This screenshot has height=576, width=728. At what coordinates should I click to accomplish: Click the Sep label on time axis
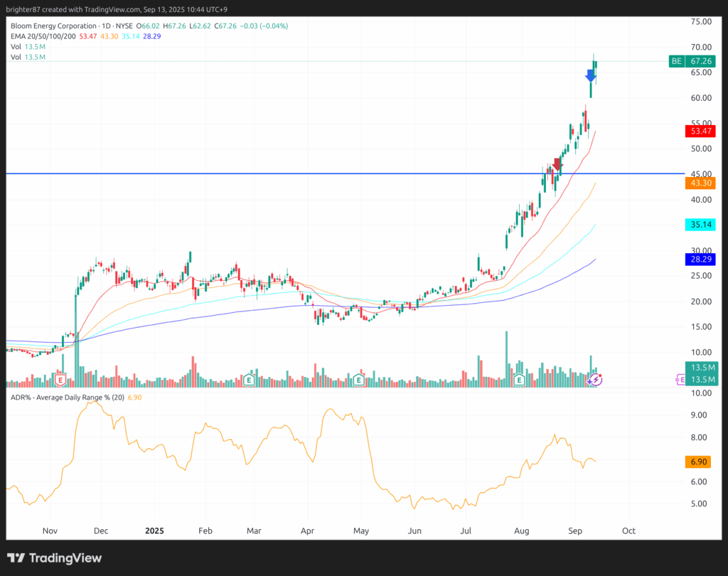tap(574, 531)
